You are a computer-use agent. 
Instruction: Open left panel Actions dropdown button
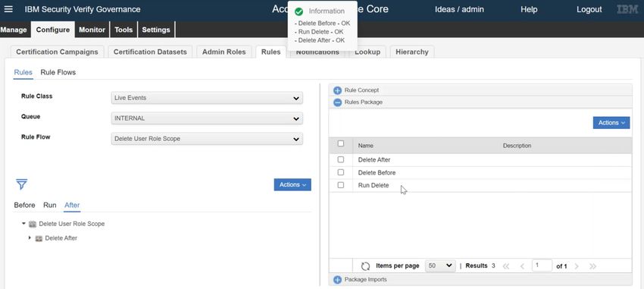click(292, 184)
